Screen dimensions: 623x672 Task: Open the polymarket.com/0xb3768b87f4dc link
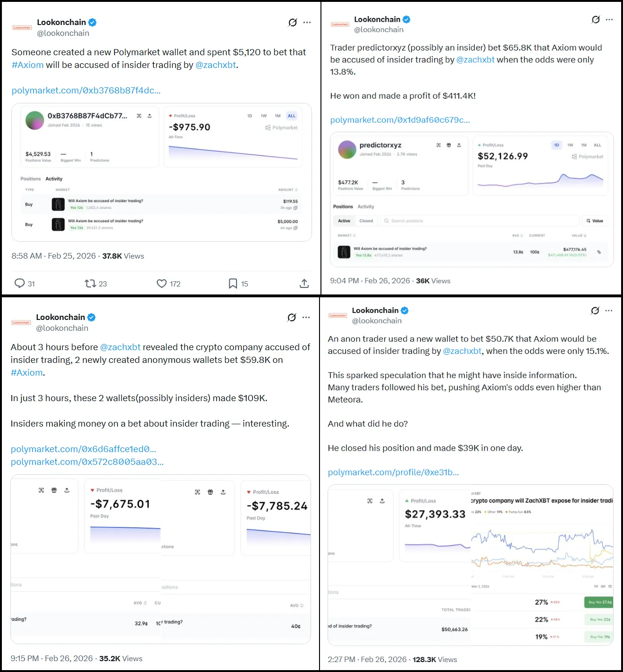pos(86,91)
